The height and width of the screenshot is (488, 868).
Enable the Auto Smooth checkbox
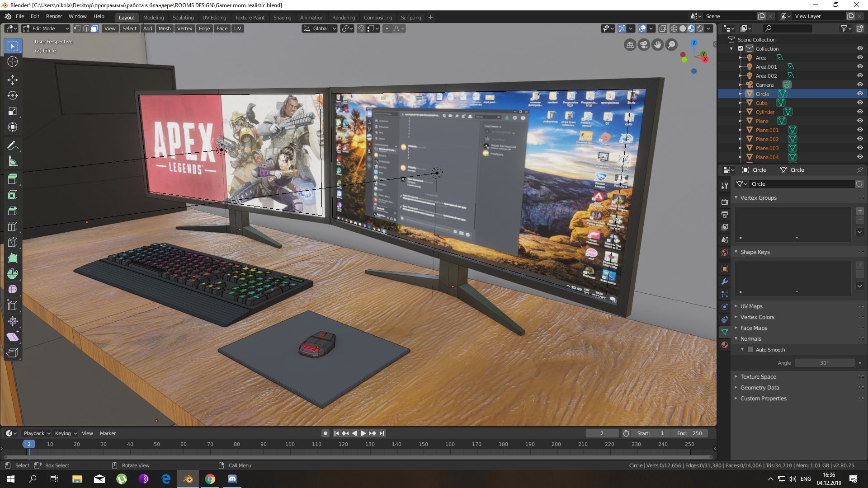pyautogui.click(x=750, y=350)
